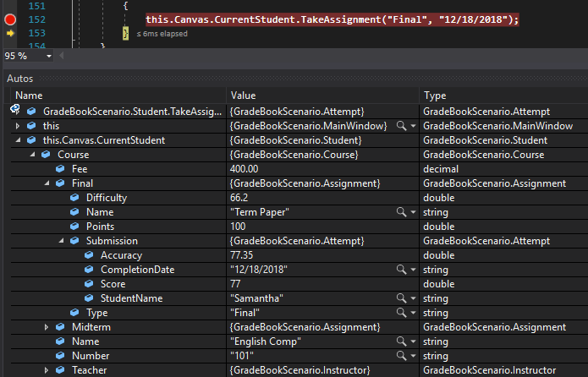The width and height of the screenshot is (588, 377).
Task: Open text visualizer magnifier for Number "101"
Action: click(x=401, y=356)
